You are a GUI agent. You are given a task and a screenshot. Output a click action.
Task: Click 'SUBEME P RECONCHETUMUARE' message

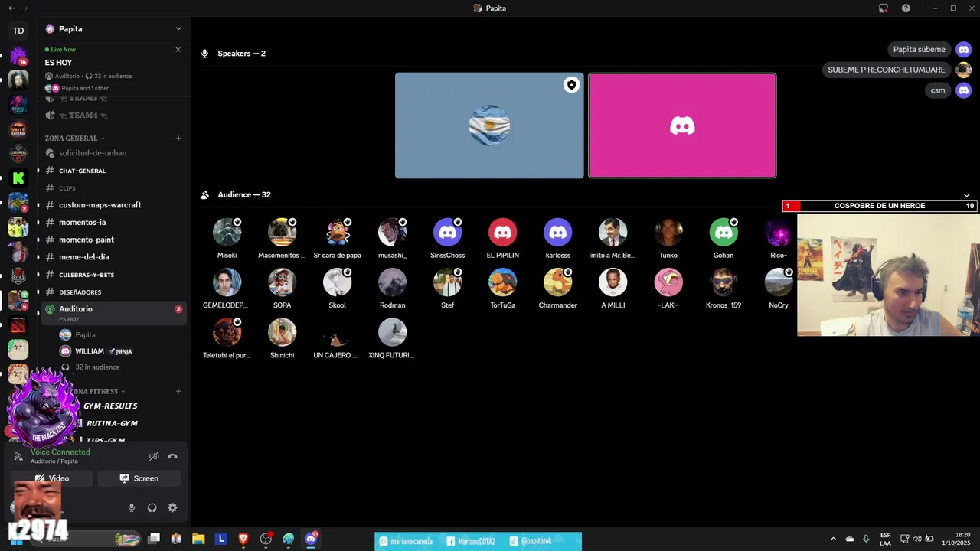tap(887, 70)
